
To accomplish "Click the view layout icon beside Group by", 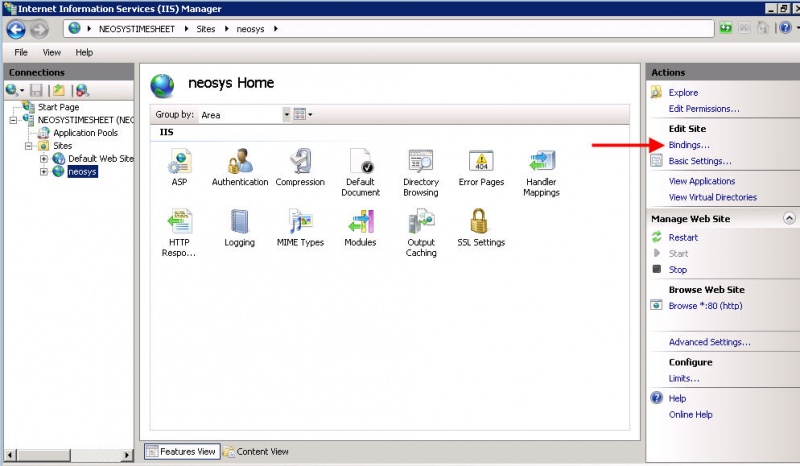I will tap(300, 114).
